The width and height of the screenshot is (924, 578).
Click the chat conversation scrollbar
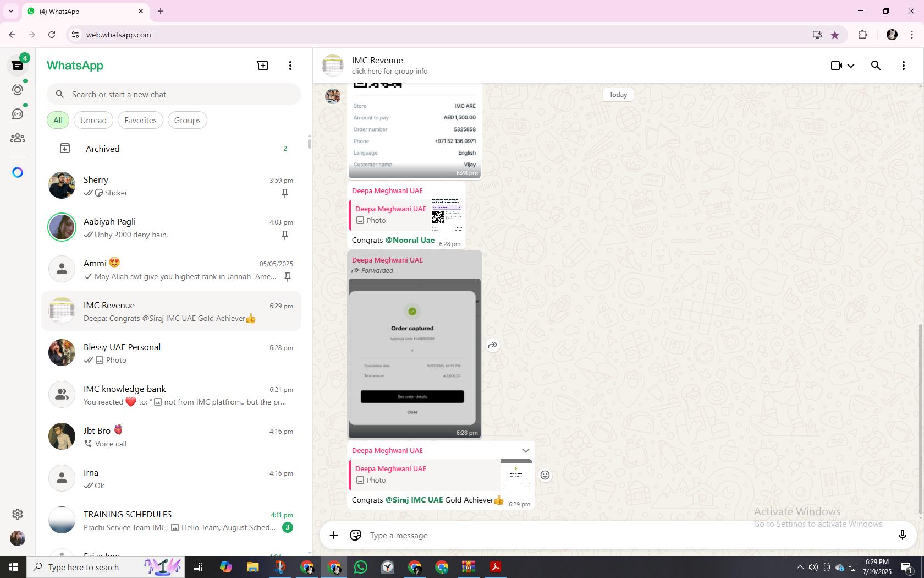pyautogui.click(x=921, y=420)
